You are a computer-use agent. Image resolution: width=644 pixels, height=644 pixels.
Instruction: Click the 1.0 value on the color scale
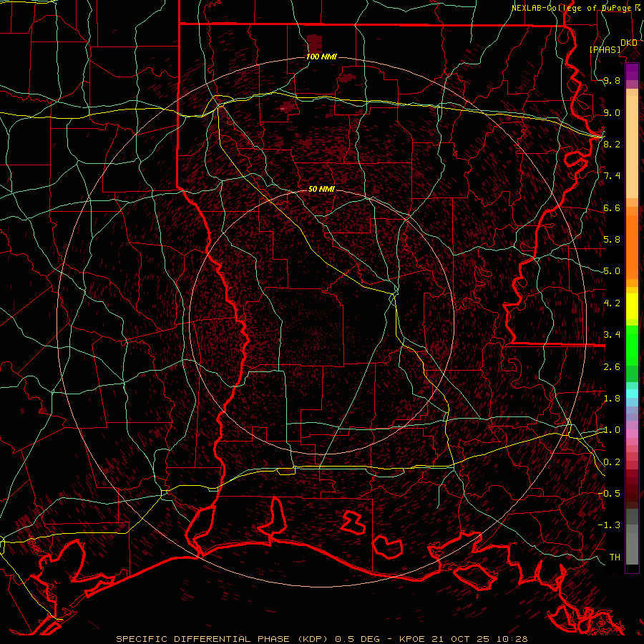coord(612,430)
